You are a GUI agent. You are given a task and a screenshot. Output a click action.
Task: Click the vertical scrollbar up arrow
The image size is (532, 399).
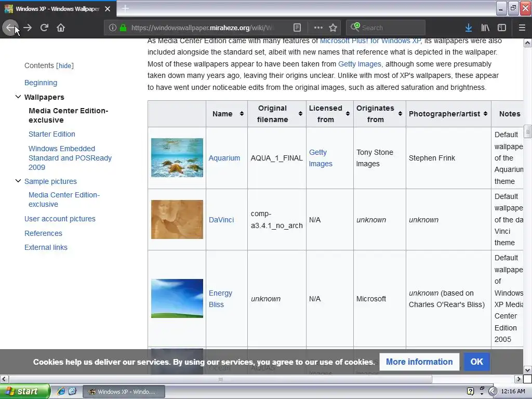(x=528, y=43)
